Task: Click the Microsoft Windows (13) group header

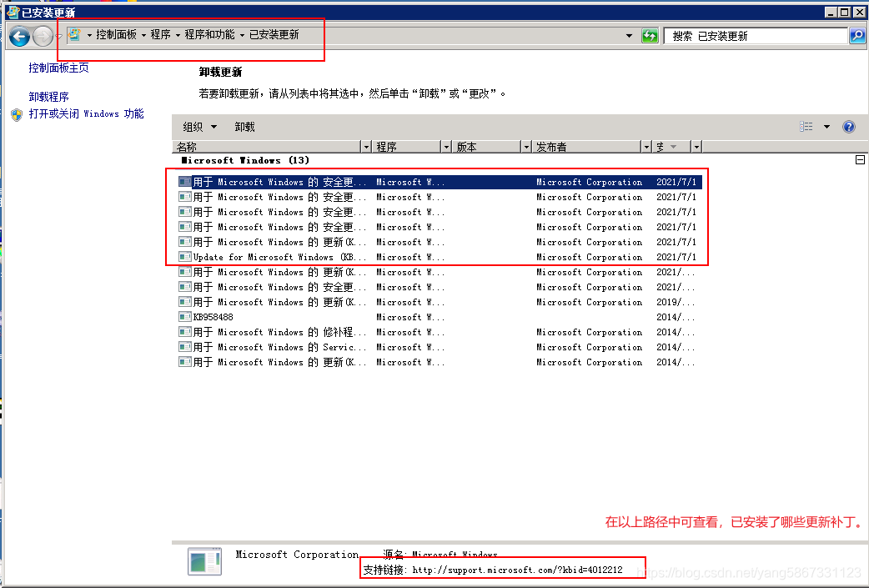Action: (x=245, y=160)
